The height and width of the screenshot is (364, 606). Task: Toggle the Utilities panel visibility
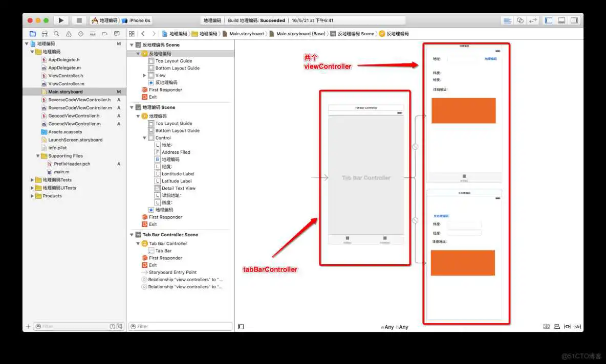coord(574,20)
